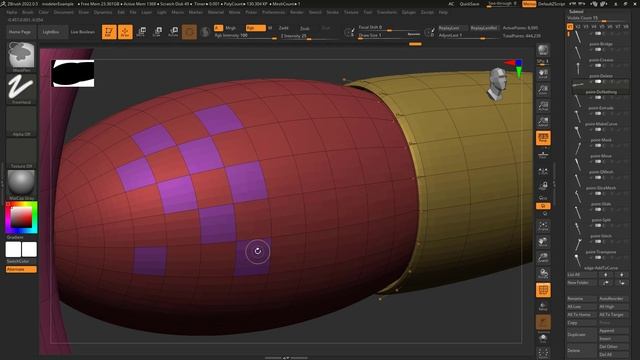Click the Rename subtool button
Image resolution: width=640 pixels, height=360 pixels.
coord(582,299)
